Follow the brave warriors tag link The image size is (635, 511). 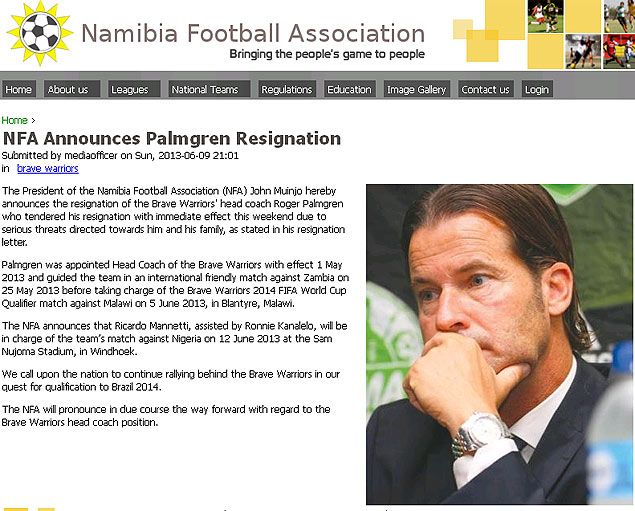47,168
